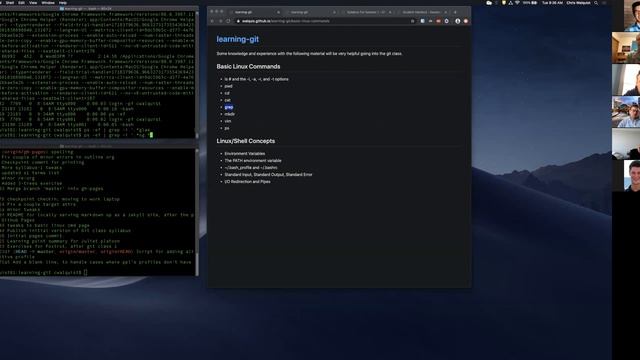Viewport: 640px width, 360px height.
Task: Click the Wi-Fi icon in the menu bar
Action: [x=518, y=2]
